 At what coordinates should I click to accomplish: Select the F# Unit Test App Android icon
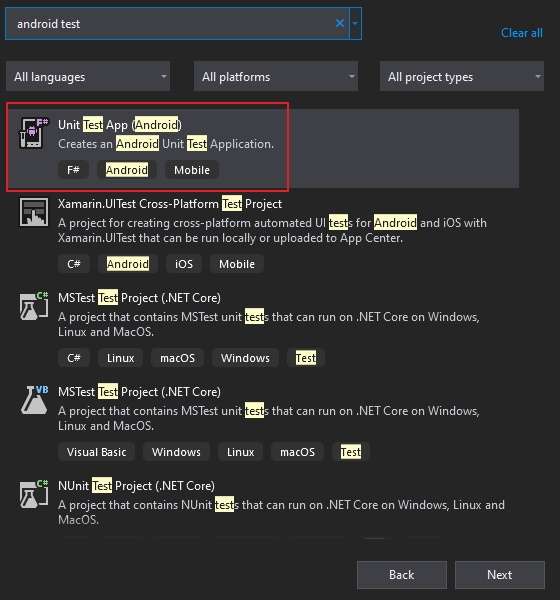(x=34, y=133)
